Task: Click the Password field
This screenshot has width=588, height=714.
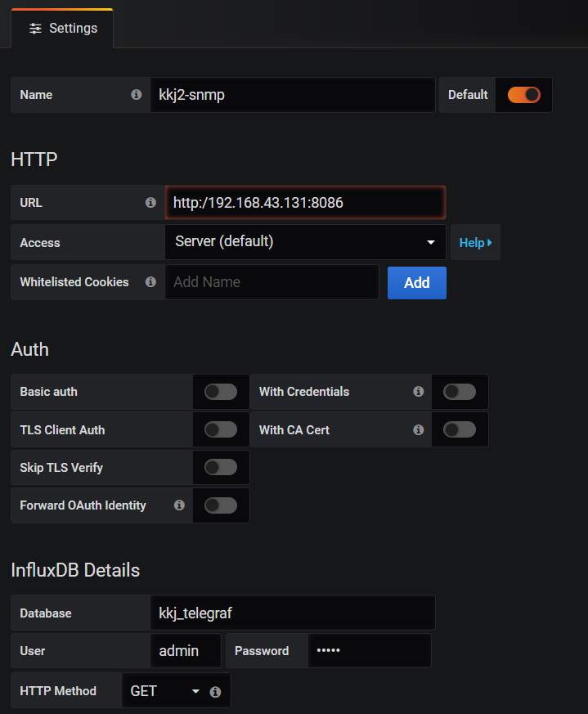Action: [x=370, y=651]
